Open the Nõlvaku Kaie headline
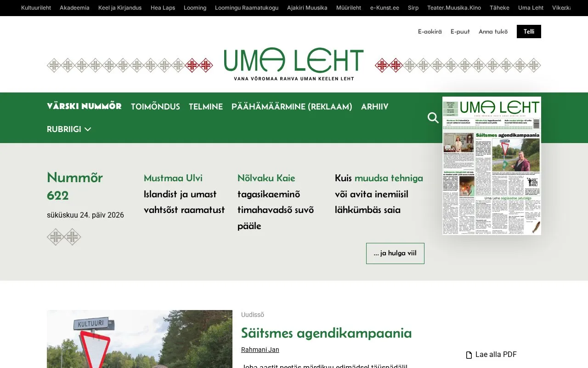The image size is (588, 368). (276, 201)
